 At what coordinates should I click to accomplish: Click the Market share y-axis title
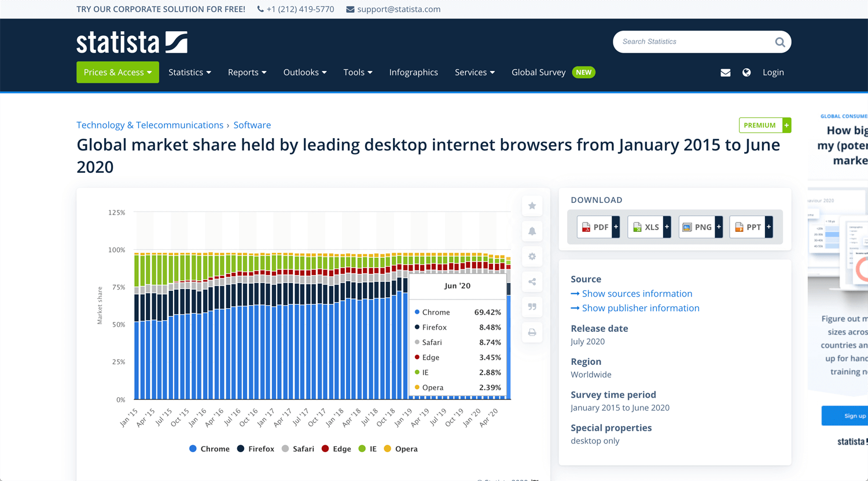(100, 305)
